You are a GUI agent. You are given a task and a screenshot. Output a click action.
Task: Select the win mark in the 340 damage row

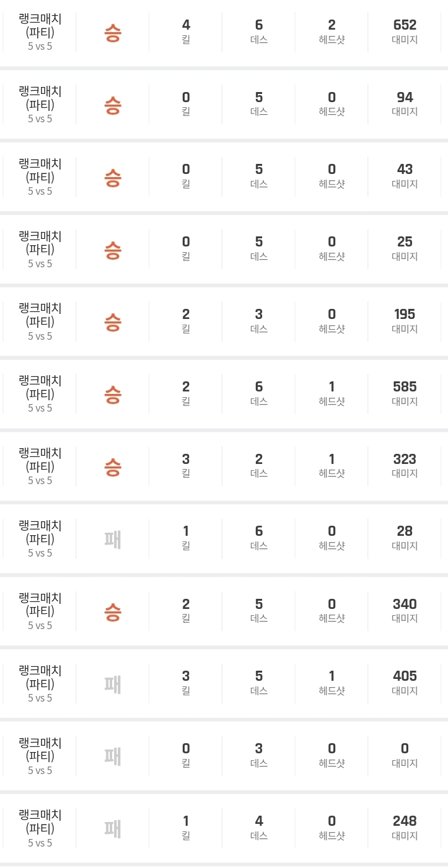pos(112,611)
